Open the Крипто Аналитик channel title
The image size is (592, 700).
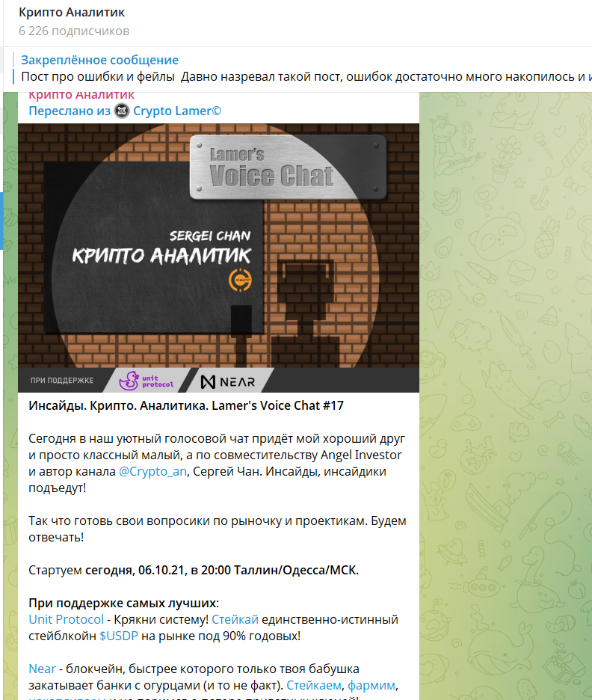[72, 13]
